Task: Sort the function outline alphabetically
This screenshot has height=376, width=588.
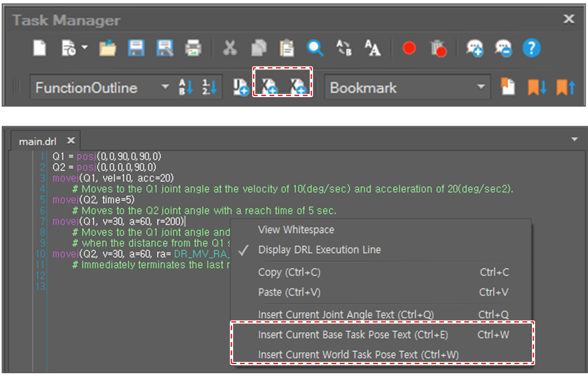Action: pyautogui.click(x=186, y=87)
